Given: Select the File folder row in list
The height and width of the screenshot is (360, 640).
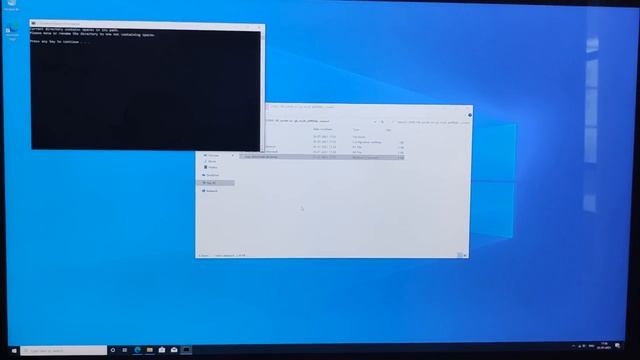Looking at the screenshot, I should (335, 137).
